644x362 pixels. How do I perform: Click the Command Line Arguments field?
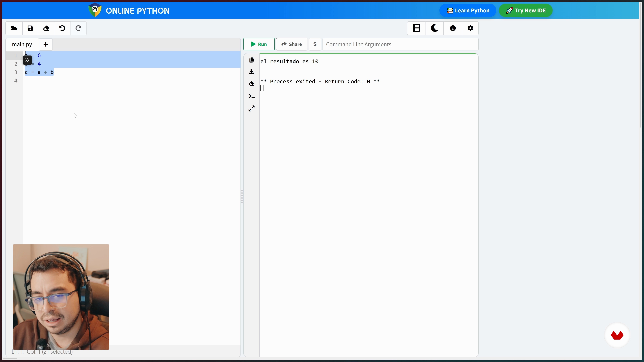click(400, 44)
